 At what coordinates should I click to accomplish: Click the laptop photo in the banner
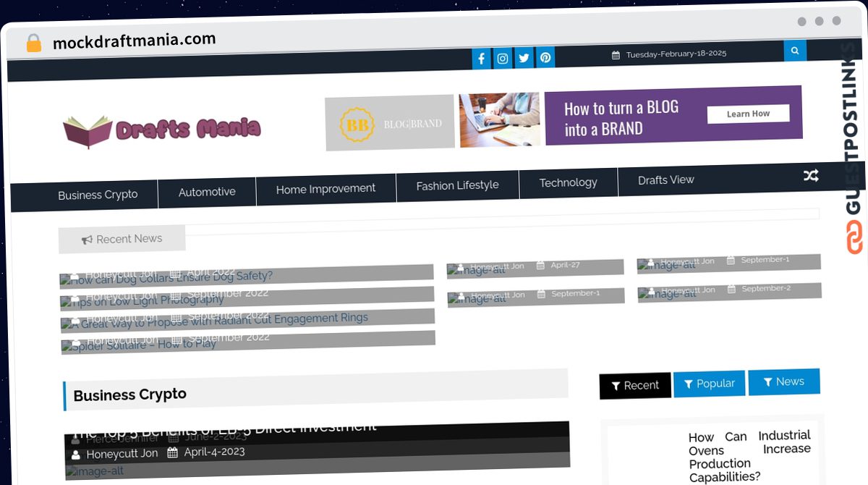coord(500,119)
